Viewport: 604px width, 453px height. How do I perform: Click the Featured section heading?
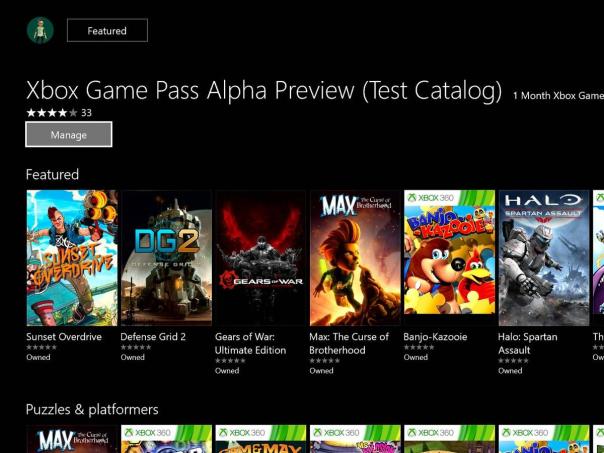coord(52,174)
